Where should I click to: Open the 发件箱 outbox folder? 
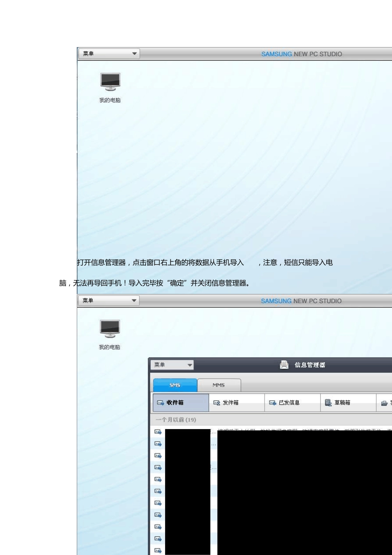point(236,403)
